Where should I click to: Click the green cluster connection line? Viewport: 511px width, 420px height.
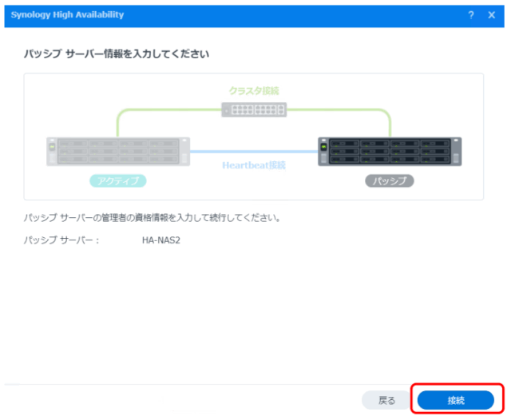(160, 111)
